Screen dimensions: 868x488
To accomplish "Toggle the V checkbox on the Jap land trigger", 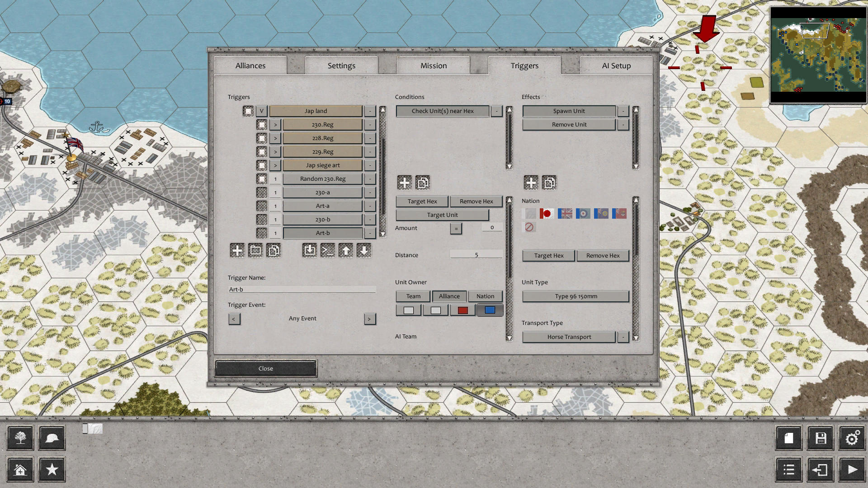I will 260,111.
